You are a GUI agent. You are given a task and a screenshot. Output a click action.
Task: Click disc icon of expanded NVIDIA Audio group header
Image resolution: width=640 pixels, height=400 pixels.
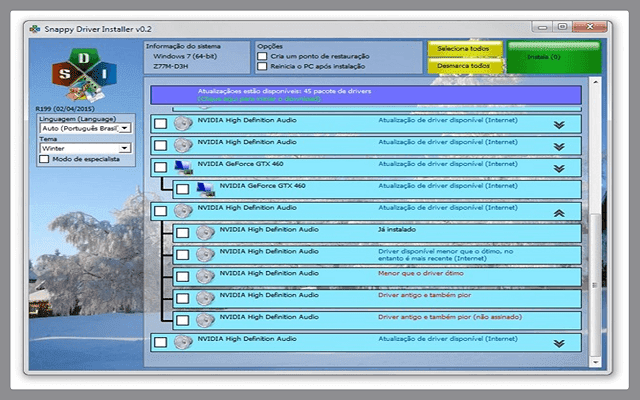pyautogui.click(x=183, y=211)
